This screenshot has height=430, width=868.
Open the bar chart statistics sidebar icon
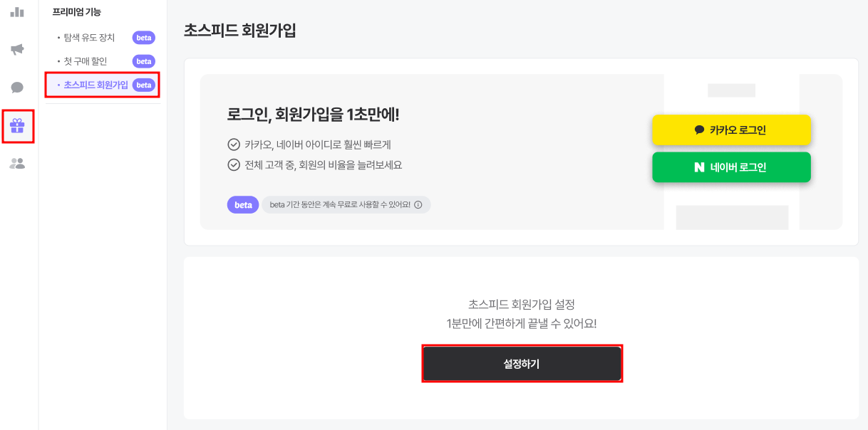17,11
